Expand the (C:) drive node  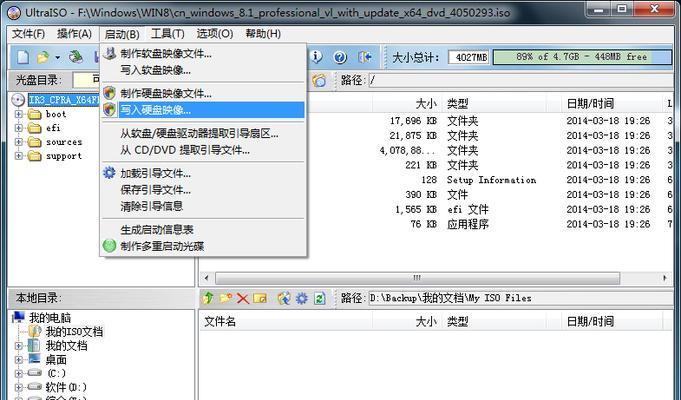(18, 374)
